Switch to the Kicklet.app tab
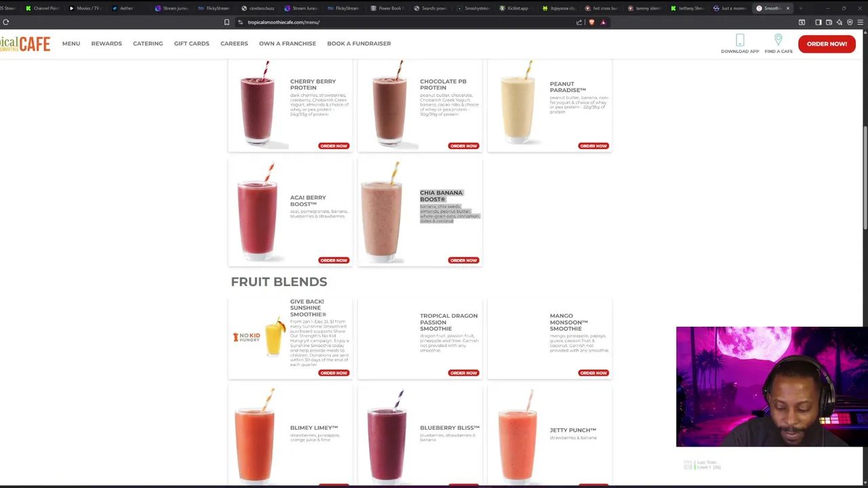The width and height of the screenshot is (868, 488). 515,8
